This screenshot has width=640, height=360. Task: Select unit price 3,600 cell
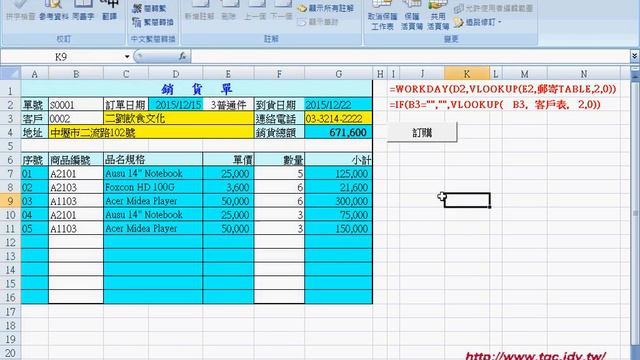click(x=228, y=187)
